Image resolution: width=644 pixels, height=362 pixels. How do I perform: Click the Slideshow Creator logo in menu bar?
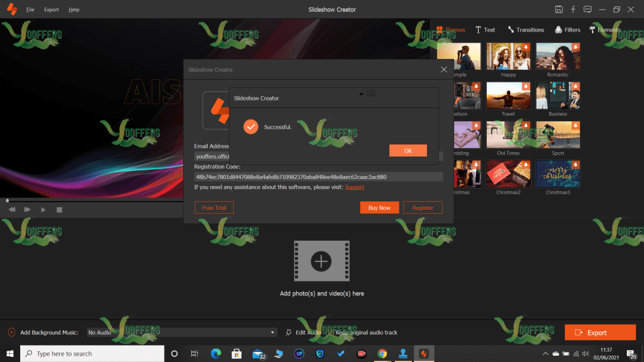click(x=12, y=9)
